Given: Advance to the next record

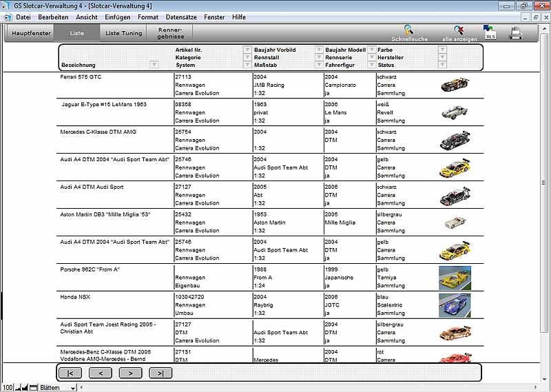Looking at the screenshot, I should (x=130, y=373).
